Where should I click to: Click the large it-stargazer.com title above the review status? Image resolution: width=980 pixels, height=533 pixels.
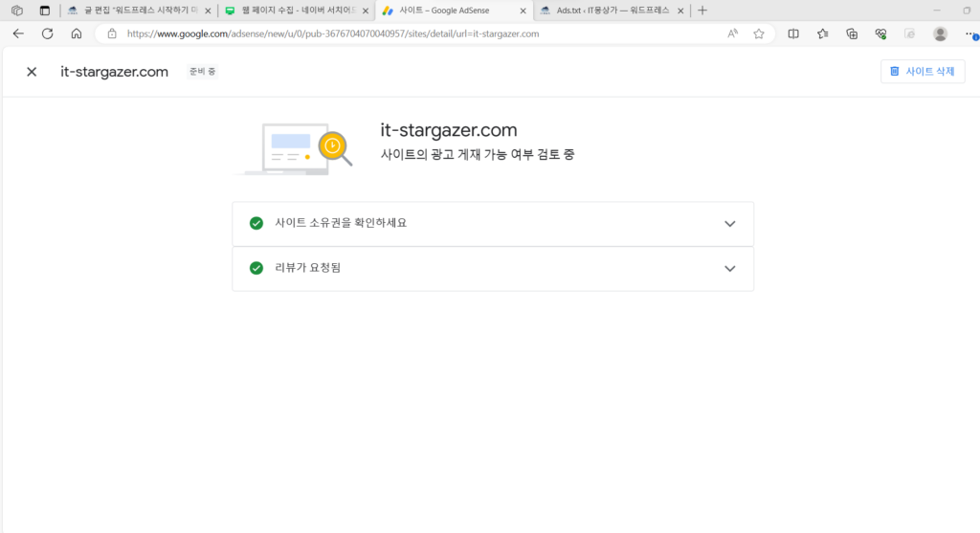(449, 130)
